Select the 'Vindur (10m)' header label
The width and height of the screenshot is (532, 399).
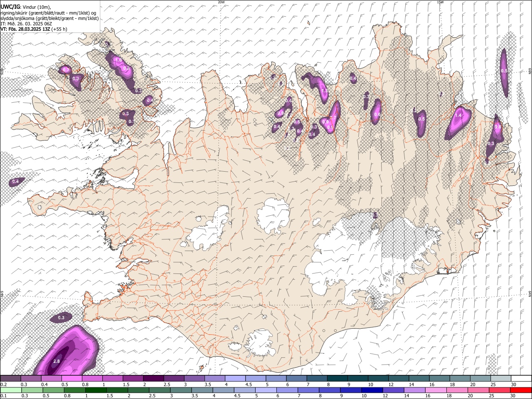[36, 7]
